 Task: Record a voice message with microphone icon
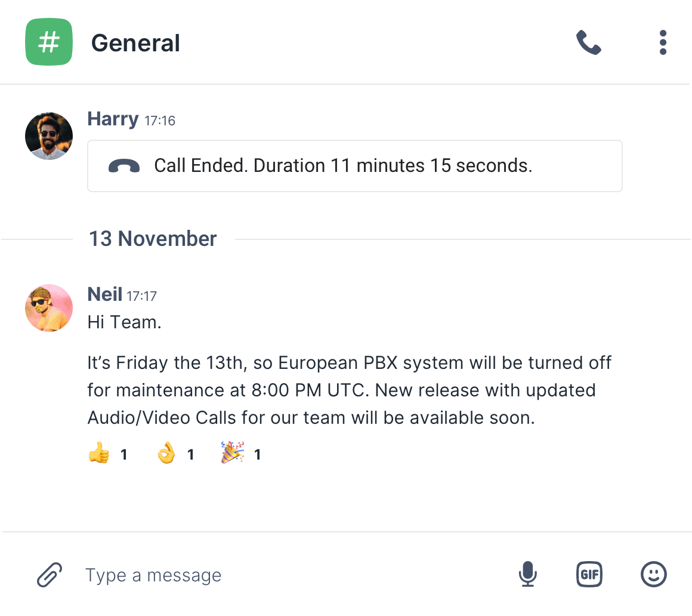(527, 574)
